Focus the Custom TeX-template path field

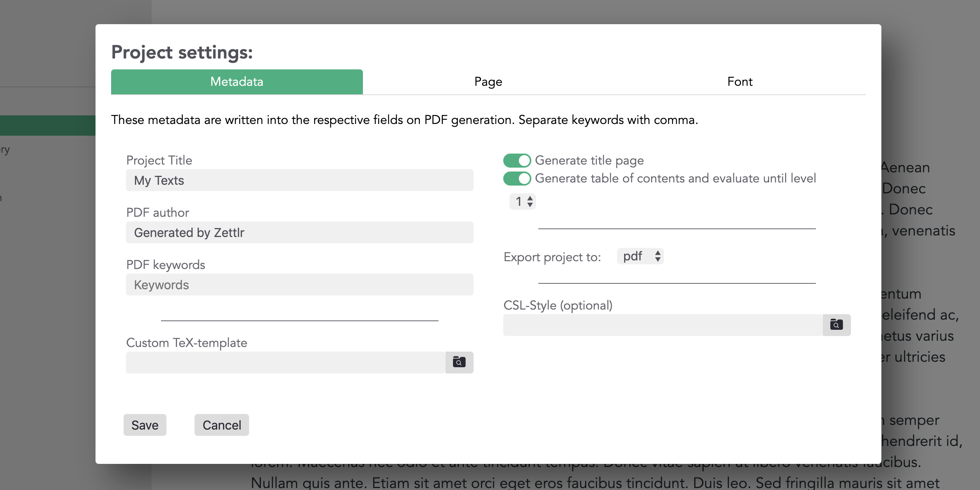click(286, 363)
